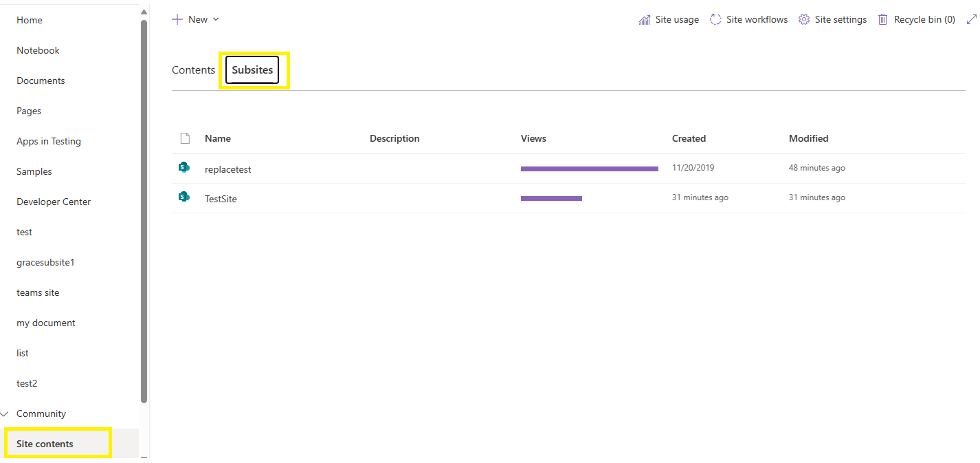
Task: Switch to the Contents tab
Action: (193, 69)
